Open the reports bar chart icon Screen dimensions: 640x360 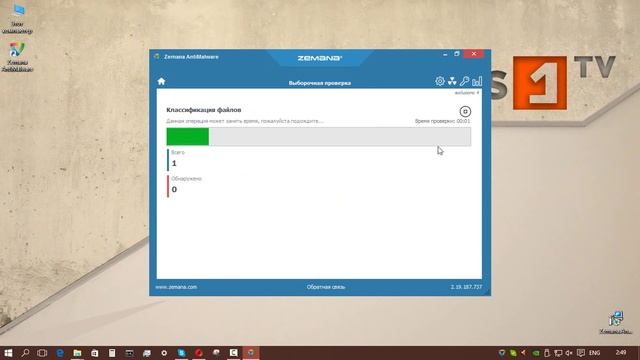[477, 81]
